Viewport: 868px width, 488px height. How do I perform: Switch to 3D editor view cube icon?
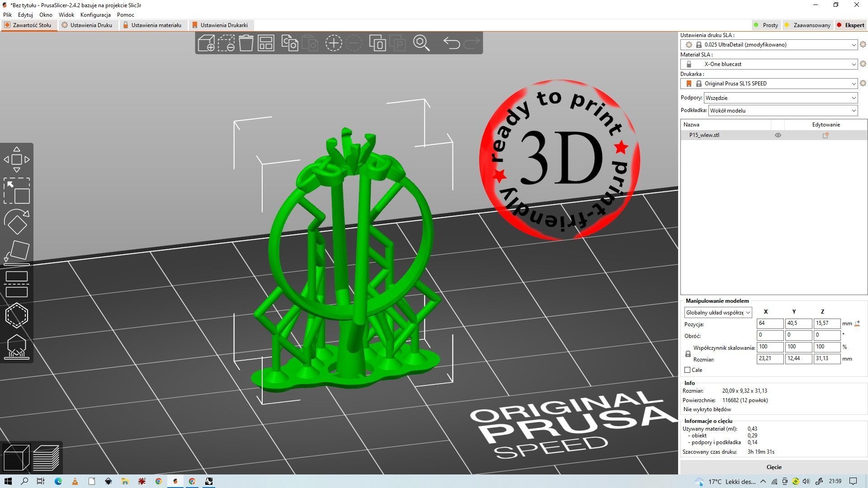coord(16,457)
